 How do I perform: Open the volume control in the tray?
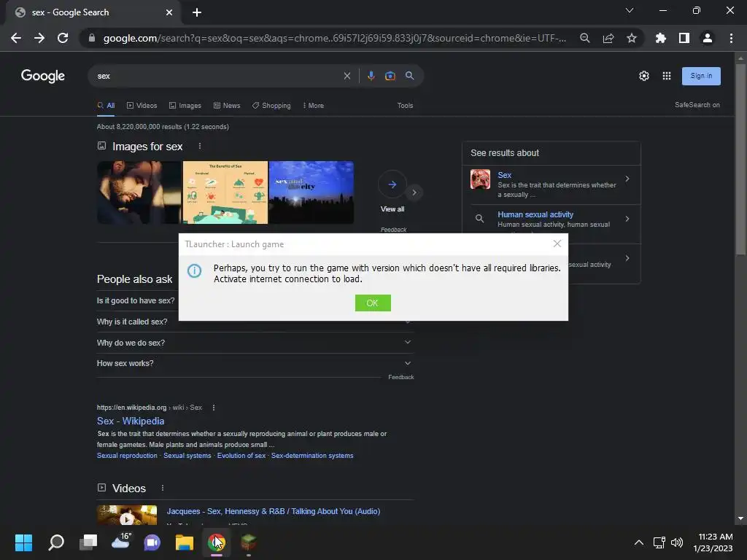[676, 542]
